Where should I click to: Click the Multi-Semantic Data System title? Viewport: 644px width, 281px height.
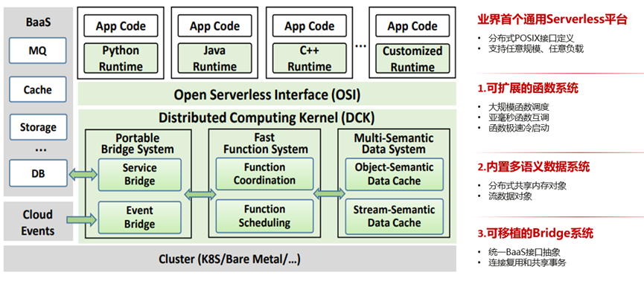393,143
